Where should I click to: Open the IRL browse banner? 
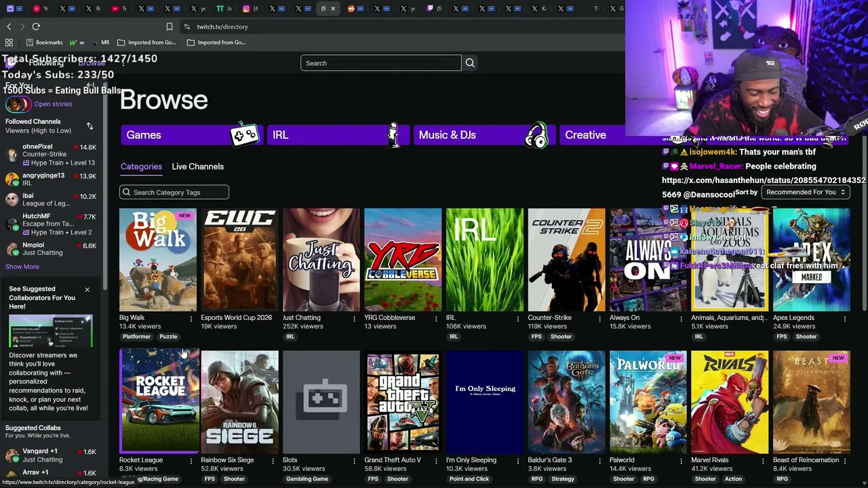[x=338, y=135]
